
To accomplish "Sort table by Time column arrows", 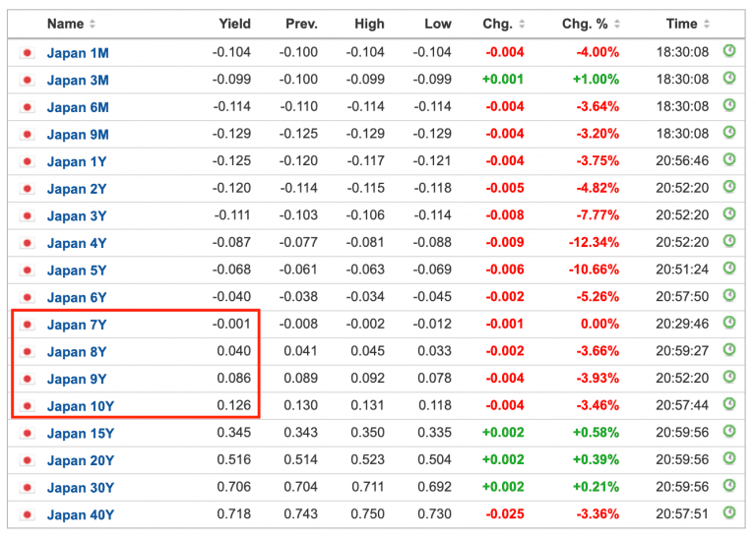I will click(x=707, y=24).
